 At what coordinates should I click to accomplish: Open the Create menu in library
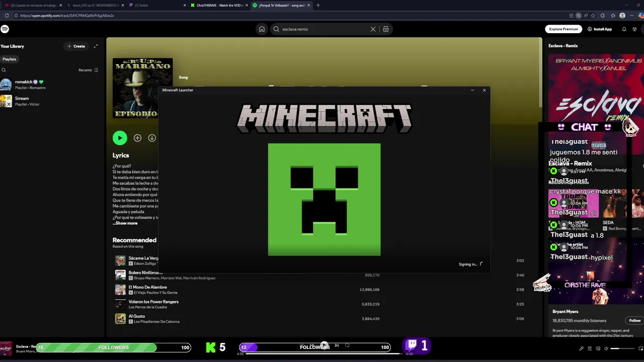click(76, 46)
